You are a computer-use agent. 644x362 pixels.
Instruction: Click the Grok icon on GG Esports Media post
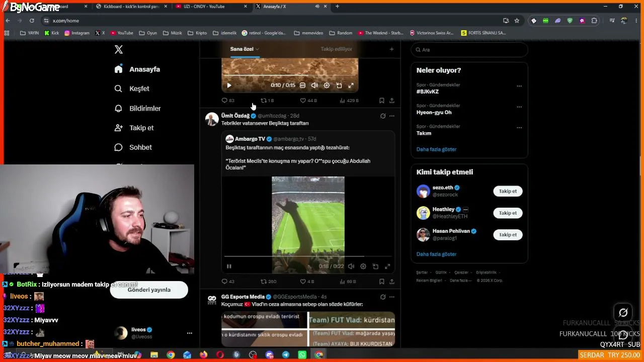pyautogui.click(x=383, y=297)
